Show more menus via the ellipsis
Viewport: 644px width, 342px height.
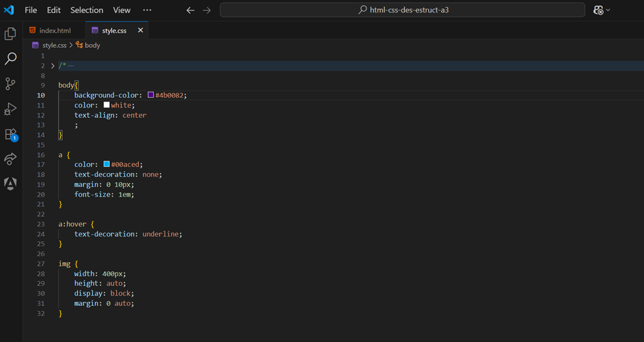(147, 10)
